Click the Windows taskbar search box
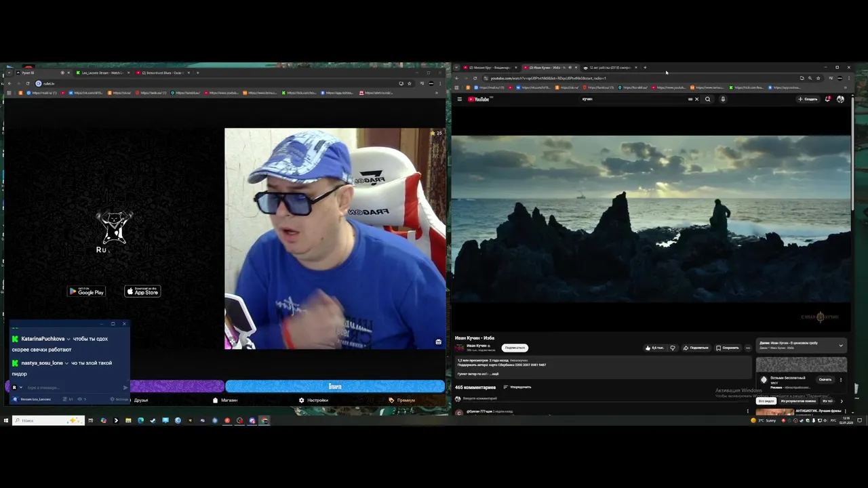 point(48,420)
